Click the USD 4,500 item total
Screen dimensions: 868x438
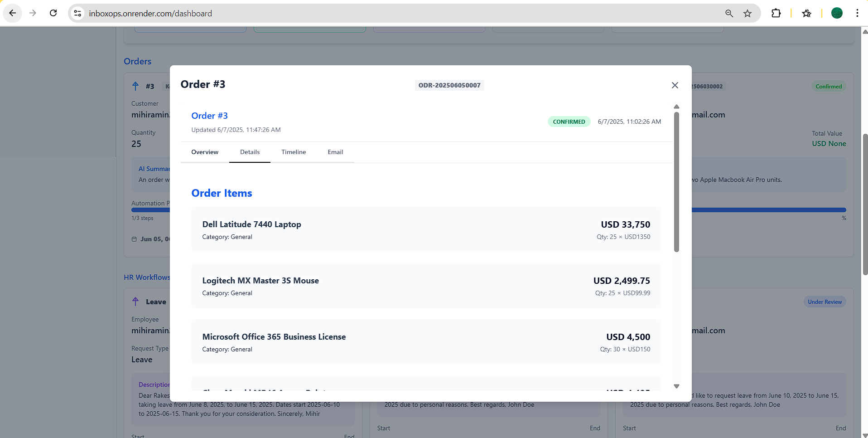coord(628,337)
